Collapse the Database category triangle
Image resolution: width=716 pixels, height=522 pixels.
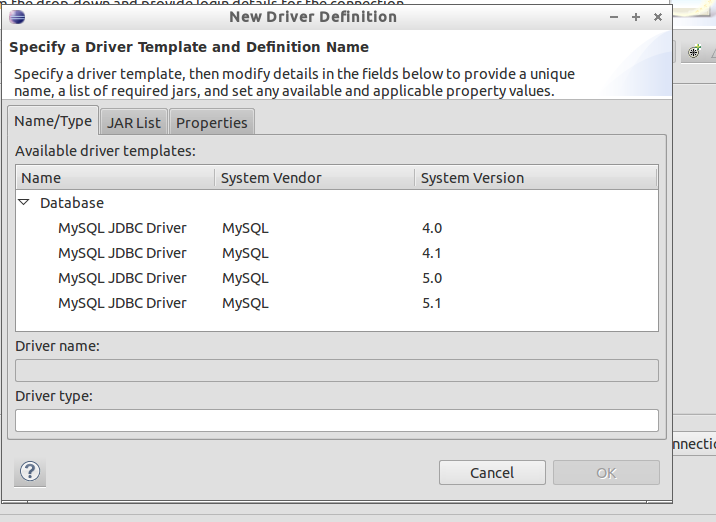[x=25, y=202]
